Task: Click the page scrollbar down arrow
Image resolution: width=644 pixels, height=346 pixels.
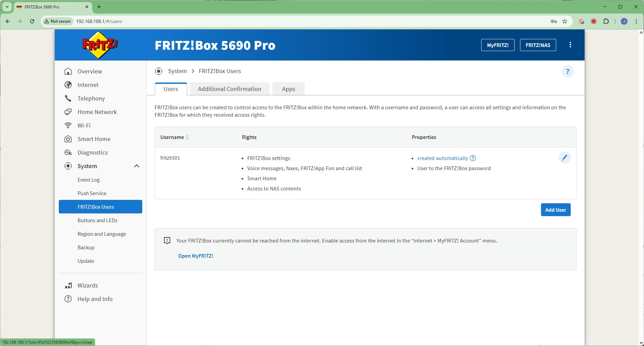Action: 641,343
